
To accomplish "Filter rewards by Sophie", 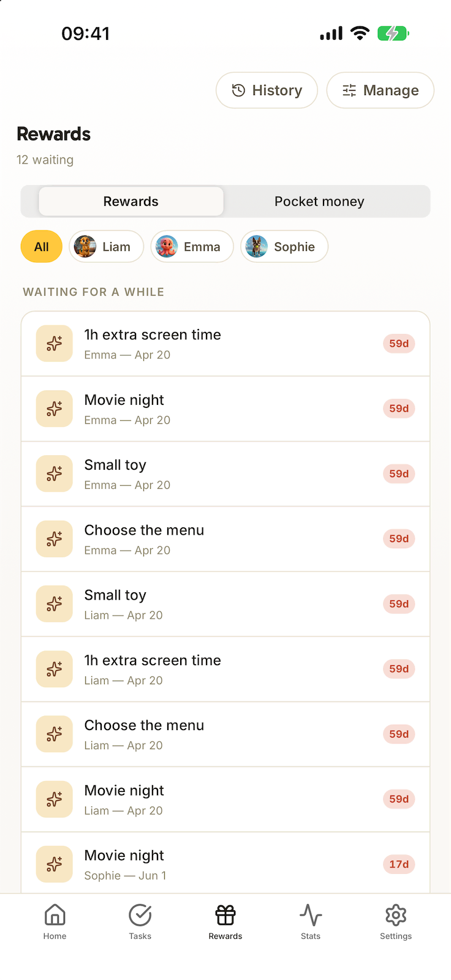I will pos(284,247).
